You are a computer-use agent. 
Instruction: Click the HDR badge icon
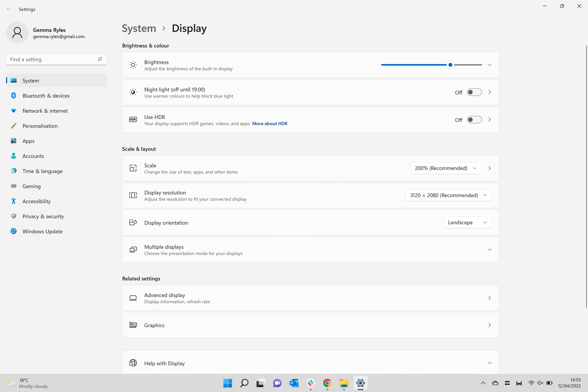[133, 119]
